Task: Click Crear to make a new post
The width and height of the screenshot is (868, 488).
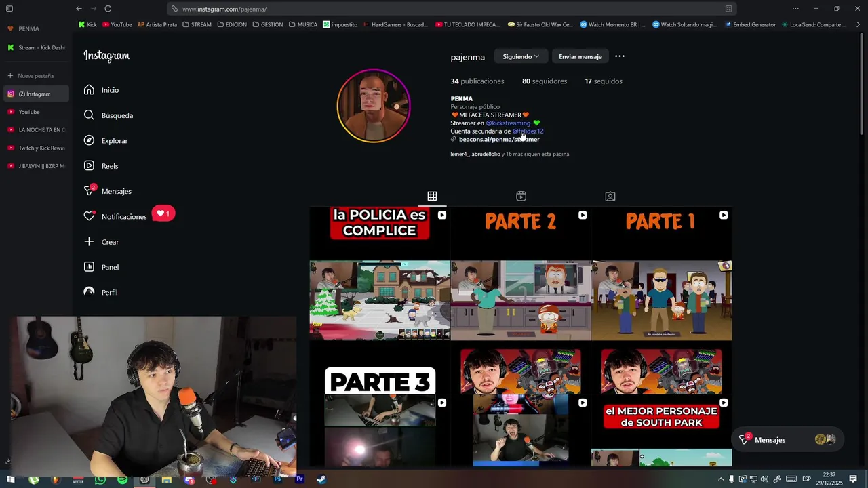Action: click(101, 242)
